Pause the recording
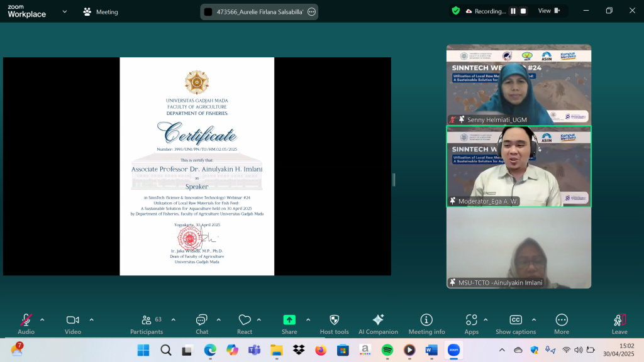 (513, 11)
